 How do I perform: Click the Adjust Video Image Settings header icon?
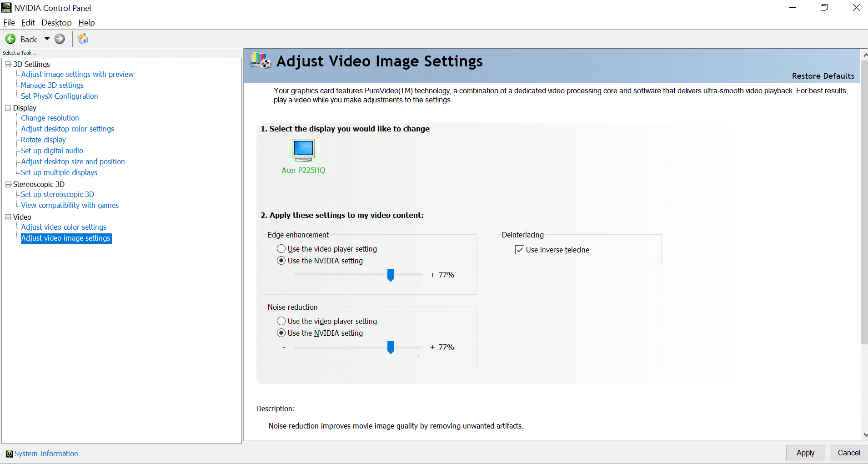coord(261,61)
